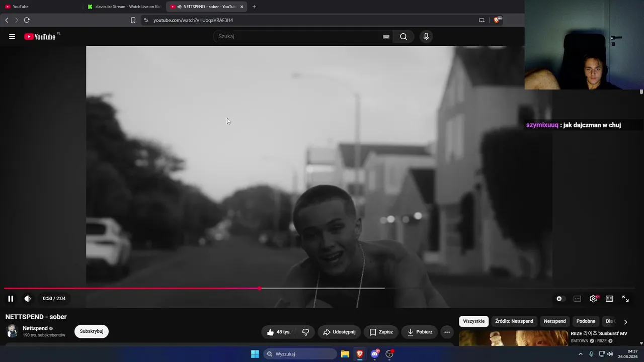
Task: Reload the current page
Action: pyautogui.click(x=27, y=20)
